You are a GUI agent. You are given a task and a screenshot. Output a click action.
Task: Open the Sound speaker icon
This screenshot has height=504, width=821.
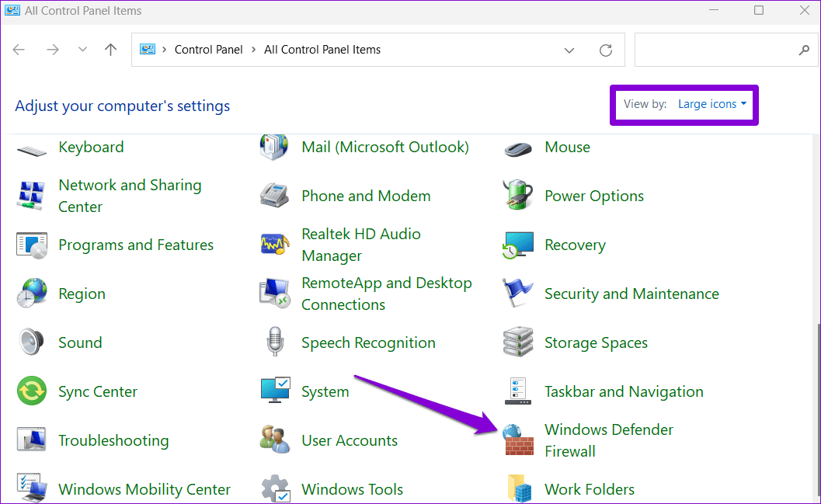(x=32, y=342)
